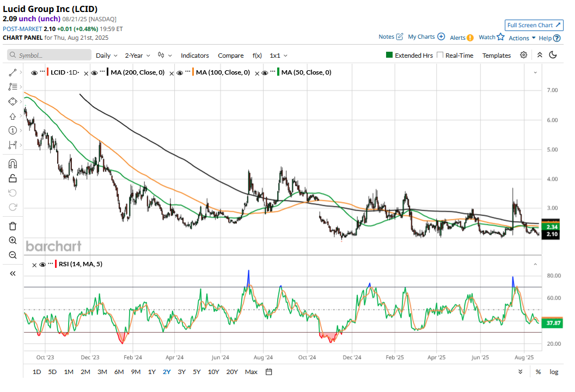
Task: Expand the trend line tool options arrow
Action: coord(21,72)
